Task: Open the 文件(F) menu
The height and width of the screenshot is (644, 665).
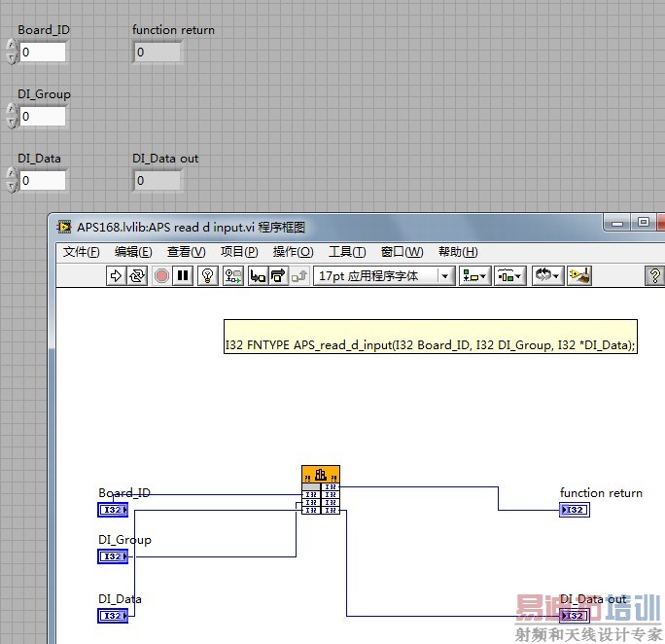Action: tap(81, 252)
